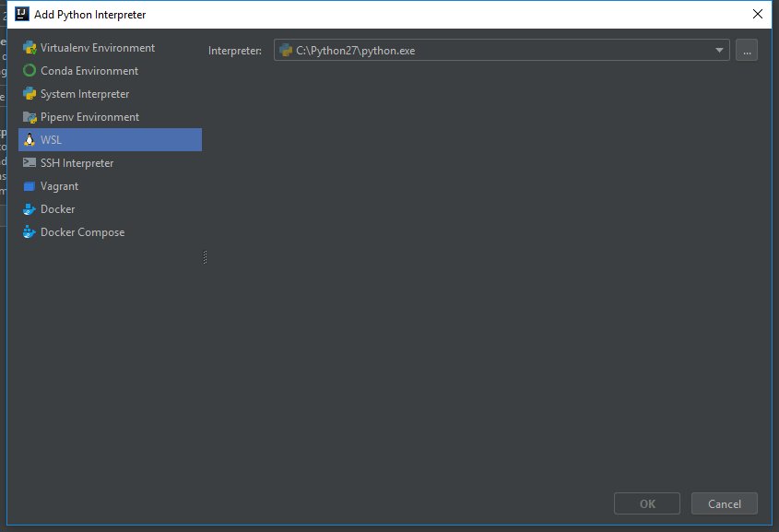
Task: Click the System Interpreter python icon
Action: [x=30, y=94]
